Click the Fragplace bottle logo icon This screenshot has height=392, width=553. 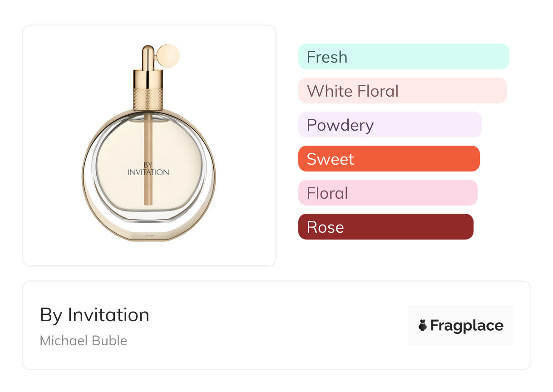423,325
